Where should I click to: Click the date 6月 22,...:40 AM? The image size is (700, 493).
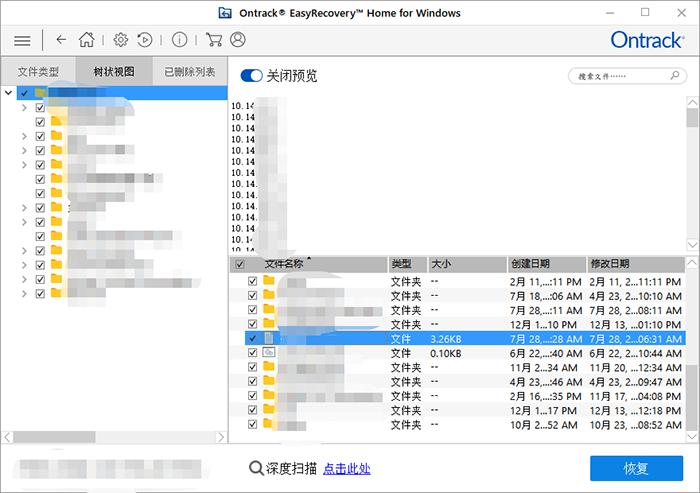click(546, 353)
